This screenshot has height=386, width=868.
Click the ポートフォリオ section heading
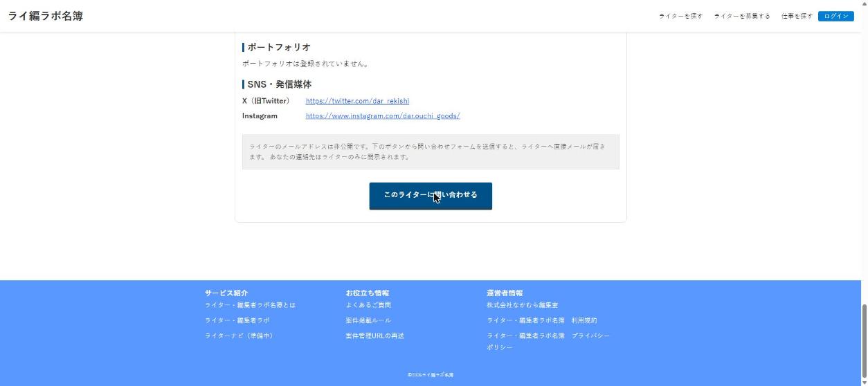279,48
